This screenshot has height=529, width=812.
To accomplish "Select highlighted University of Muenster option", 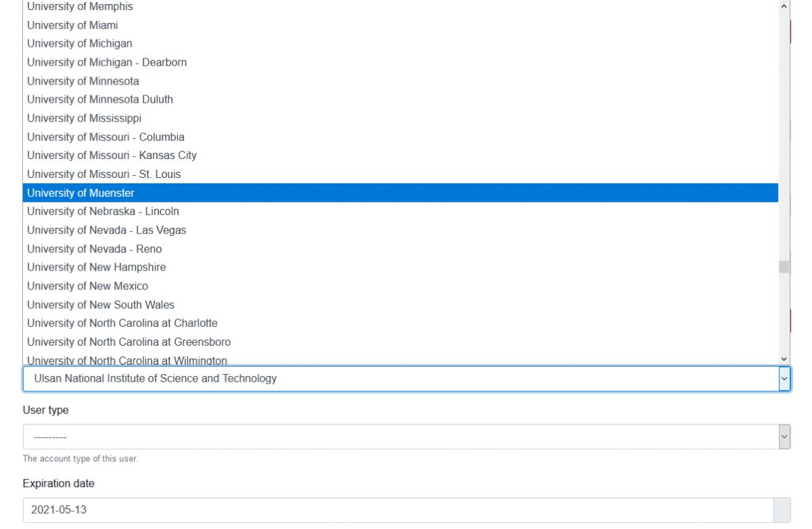I will [401, 193].
